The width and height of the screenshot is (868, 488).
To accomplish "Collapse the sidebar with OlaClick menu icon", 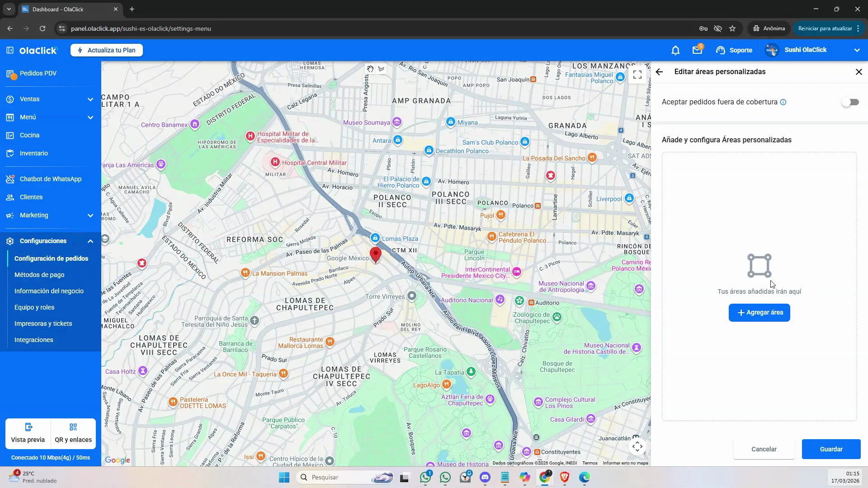I will [10, 50].
